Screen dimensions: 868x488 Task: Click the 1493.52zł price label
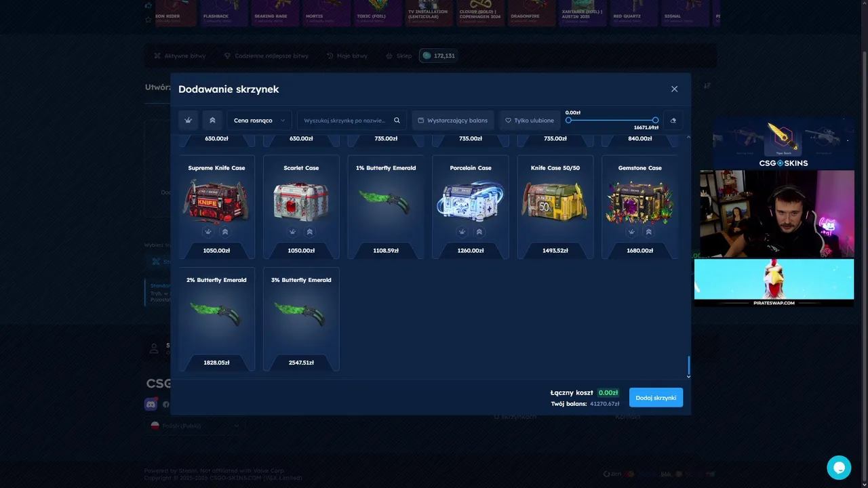[x=555, y=251]
